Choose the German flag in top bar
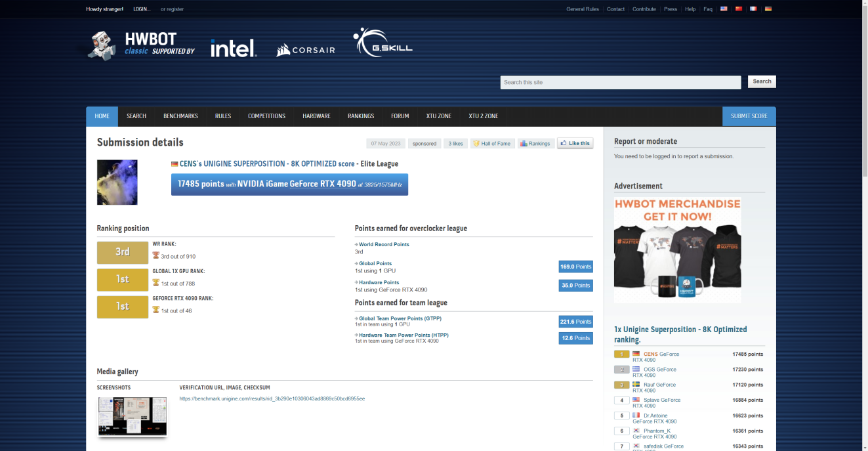Viewport: 868px width, 451px height. point(768,9)
